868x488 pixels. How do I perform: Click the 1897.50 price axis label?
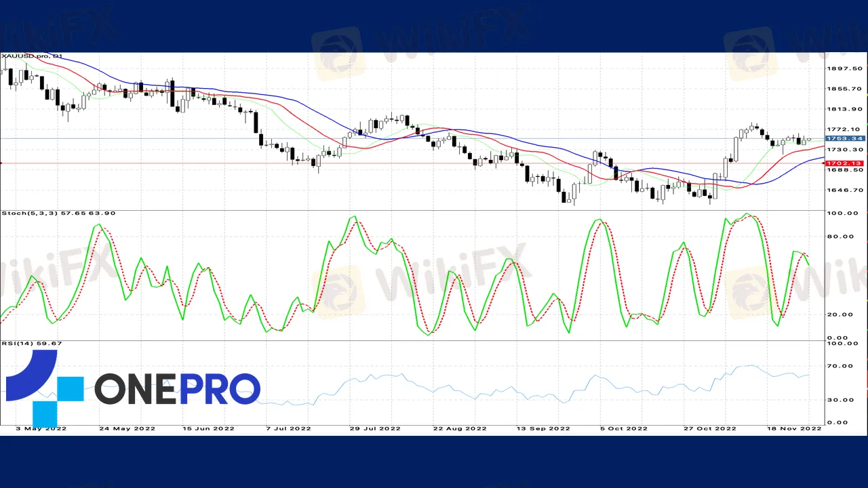coord(844,68)
